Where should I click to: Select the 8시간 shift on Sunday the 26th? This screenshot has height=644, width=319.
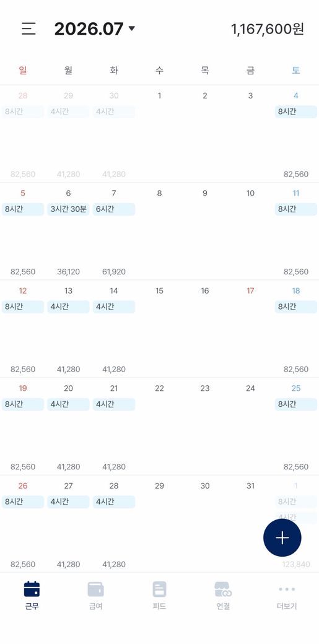point(23,502)
